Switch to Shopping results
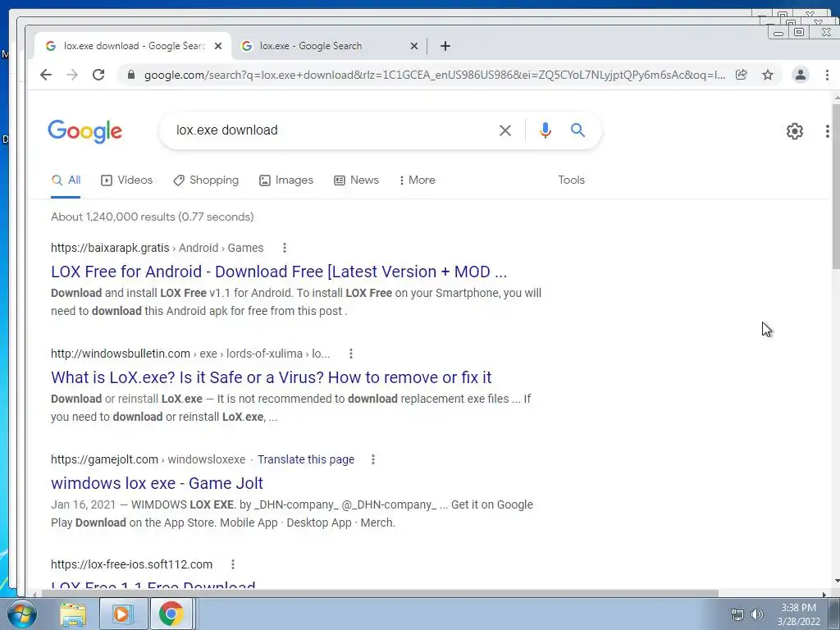Viewport: 840px width, 630px height. tap(206, 180)
